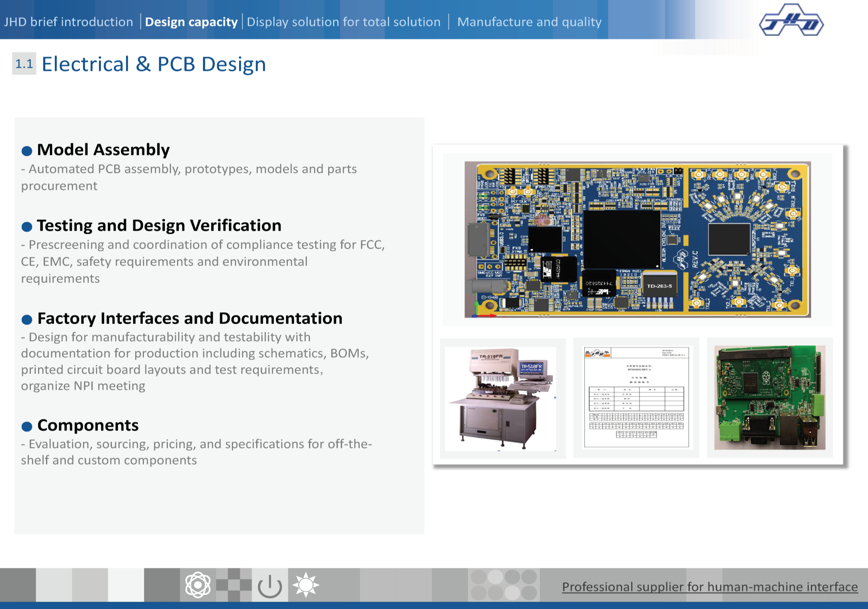Switch to Manufacture and quality tab

click(529, 22)
